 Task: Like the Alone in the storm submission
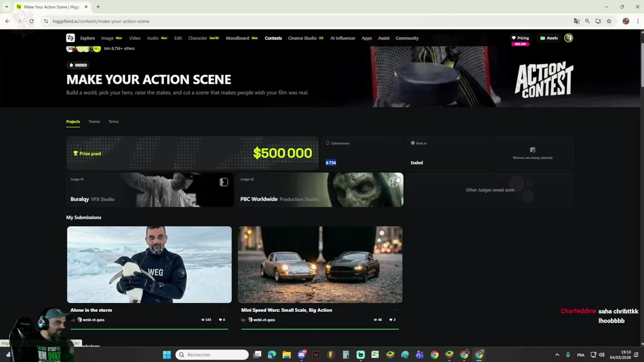tap(222, 320)
